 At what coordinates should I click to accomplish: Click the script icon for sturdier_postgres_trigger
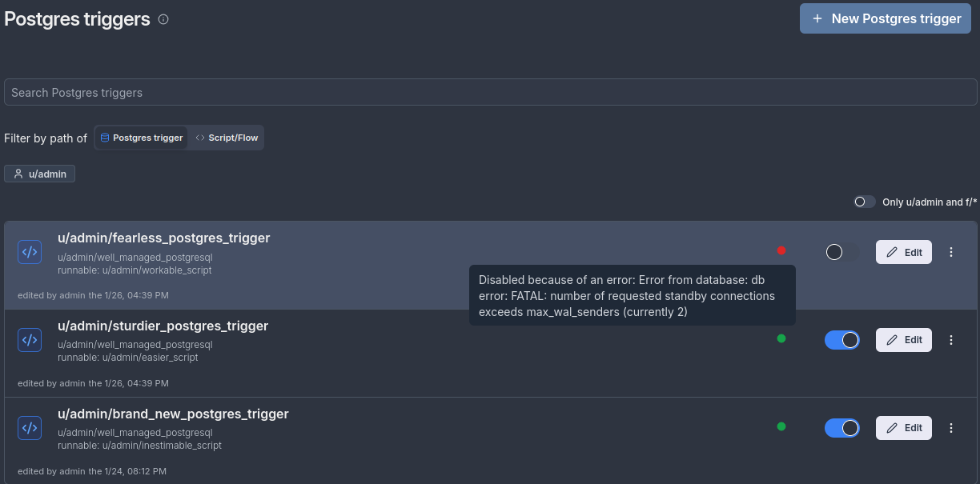coord(30,340)
